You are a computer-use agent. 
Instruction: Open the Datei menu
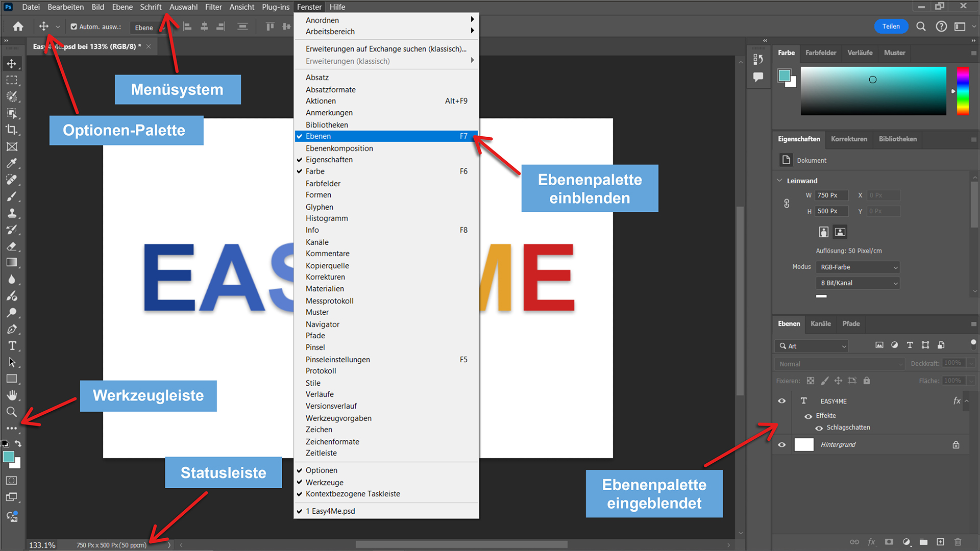coord(31,7)
